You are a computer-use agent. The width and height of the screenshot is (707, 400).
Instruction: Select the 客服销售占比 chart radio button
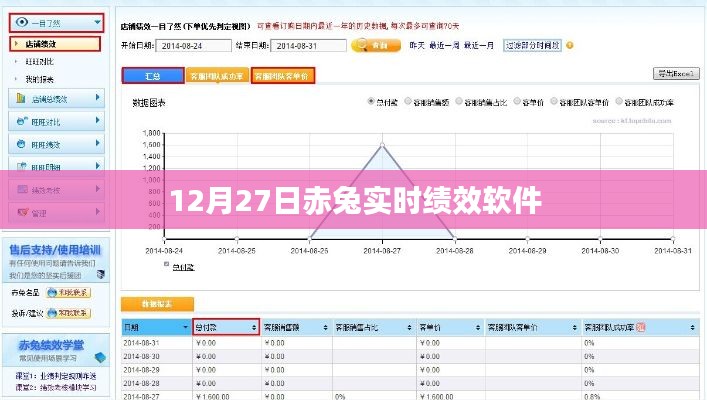[x=459, y=101]
